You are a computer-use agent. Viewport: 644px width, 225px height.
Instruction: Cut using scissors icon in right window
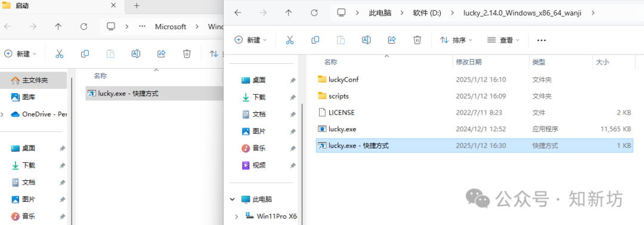(x=290, y=40)
